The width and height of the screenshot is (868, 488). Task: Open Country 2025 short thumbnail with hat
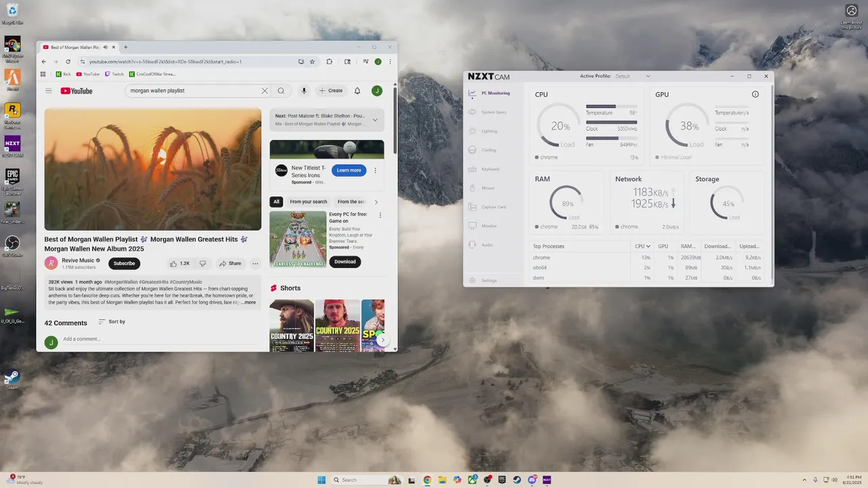click(292, 325)
